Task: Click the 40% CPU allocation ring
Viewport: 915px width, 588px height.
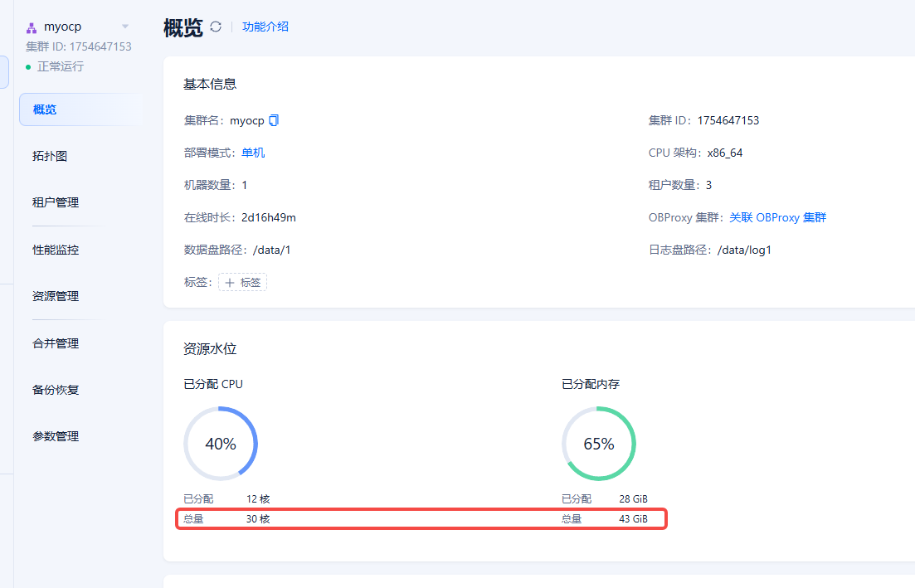Action: (x=221, y=444)
